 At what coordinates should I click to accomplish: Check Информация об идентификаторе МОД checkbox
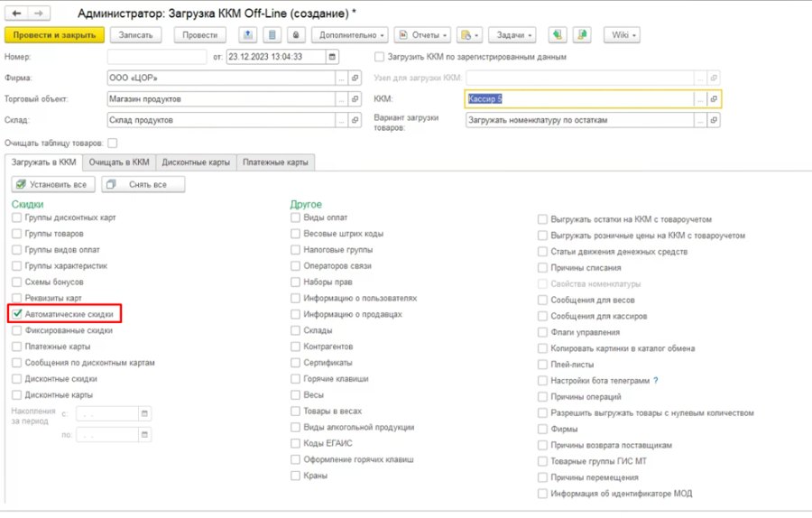click(x=542, y=494)
